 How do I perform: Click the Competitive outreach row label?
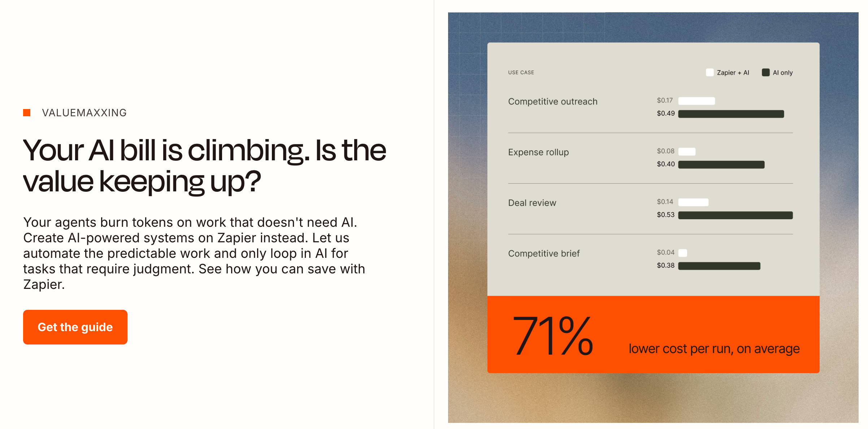click(553, 101)
